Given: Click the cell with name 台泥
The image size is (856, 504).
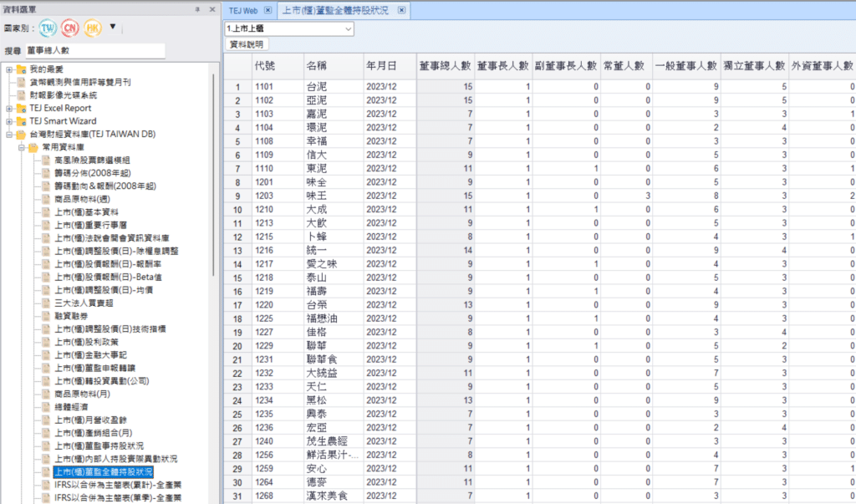Looking at the screenshot, I should (x=334, y=87).
